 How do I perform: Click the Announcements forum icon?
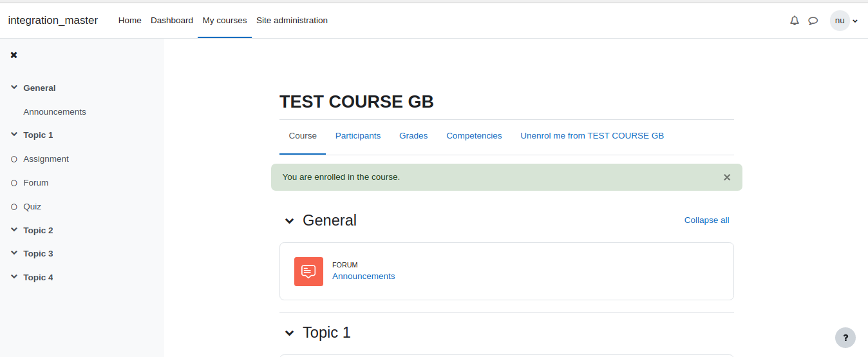(308, 271)
